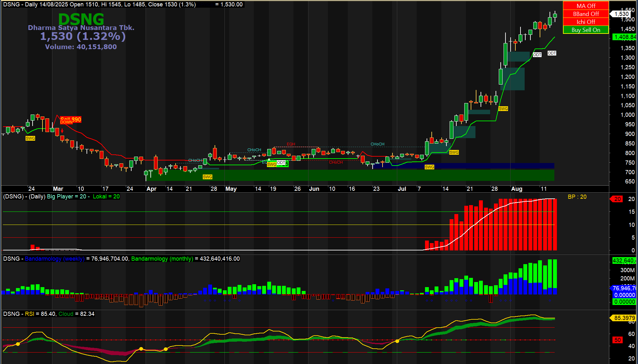Click the '432,640,416.00' monthly value text
The image size is (638, 364).
(x=220, y=259)
